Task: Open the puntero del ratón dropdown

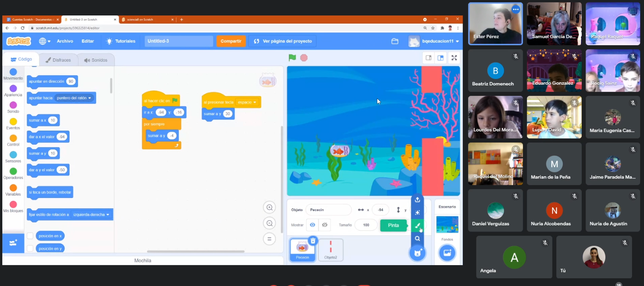Action: 74,98
